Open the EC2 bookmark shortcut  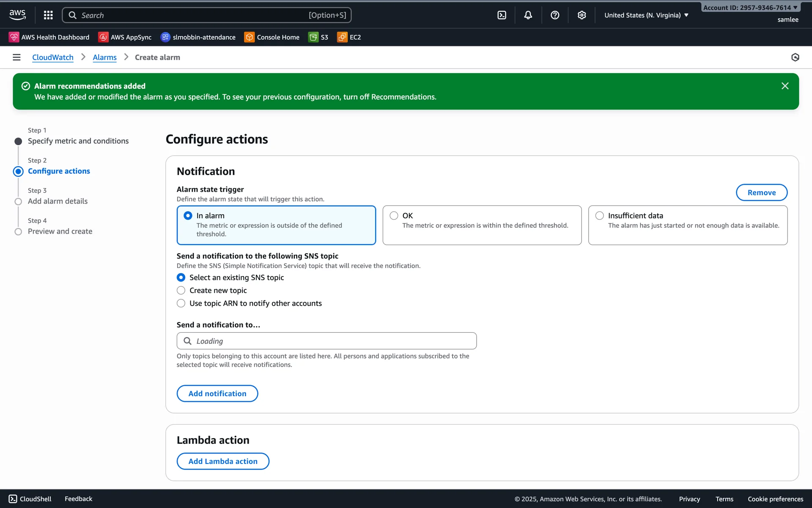point(349,37)
